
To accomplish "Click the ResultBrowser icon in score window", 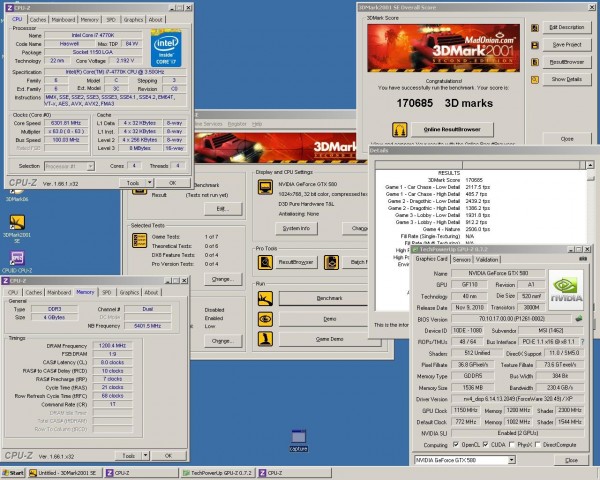I will coord(535,62).
